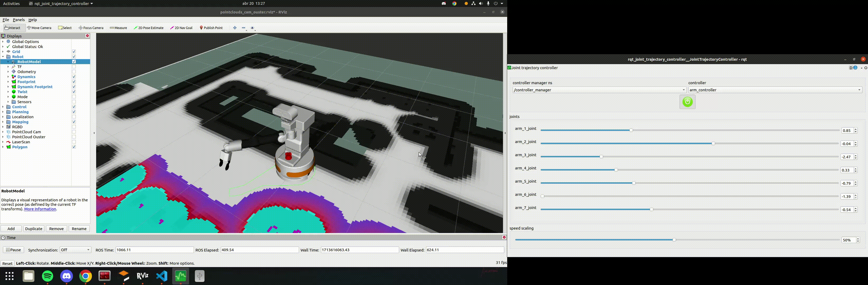Viewport: 868px width, 285px height.
Task: Click the Duplicate button
Action: click(x=34, y=229)
